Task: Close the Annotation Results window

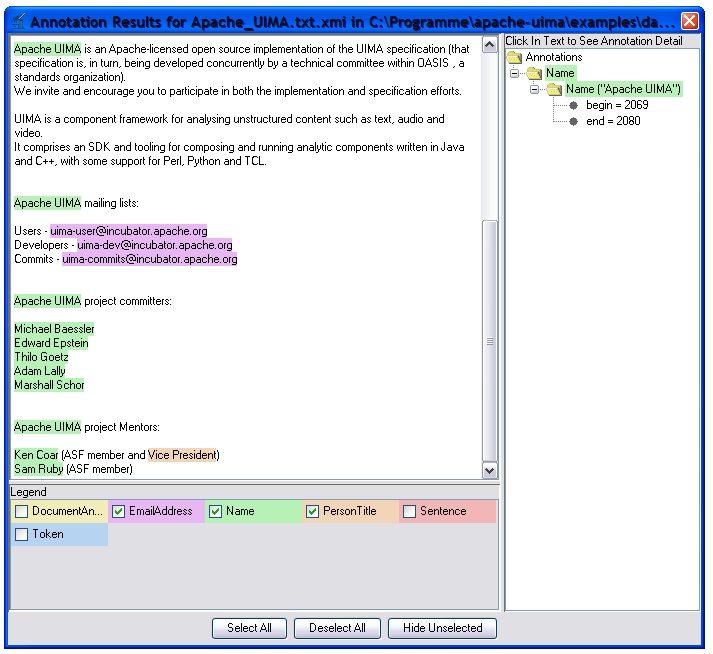Action: click(x=690, y=20)
